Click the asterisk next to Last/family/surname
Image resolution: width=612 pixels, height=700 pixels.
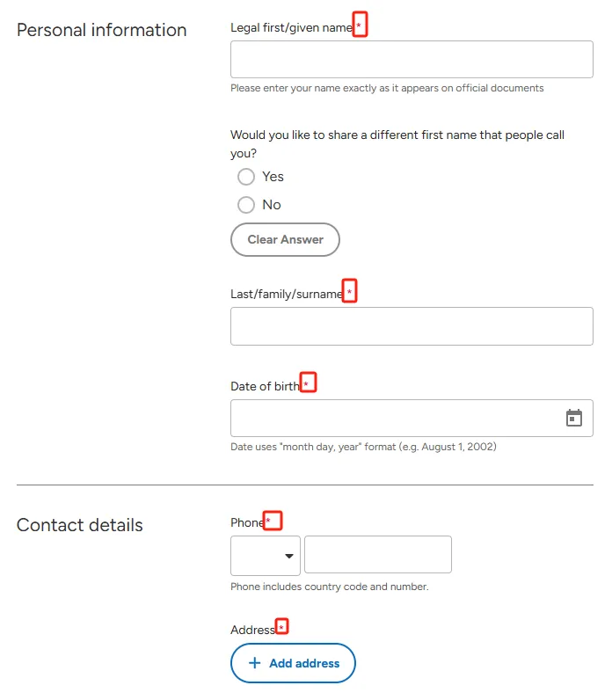pos(350,293)
